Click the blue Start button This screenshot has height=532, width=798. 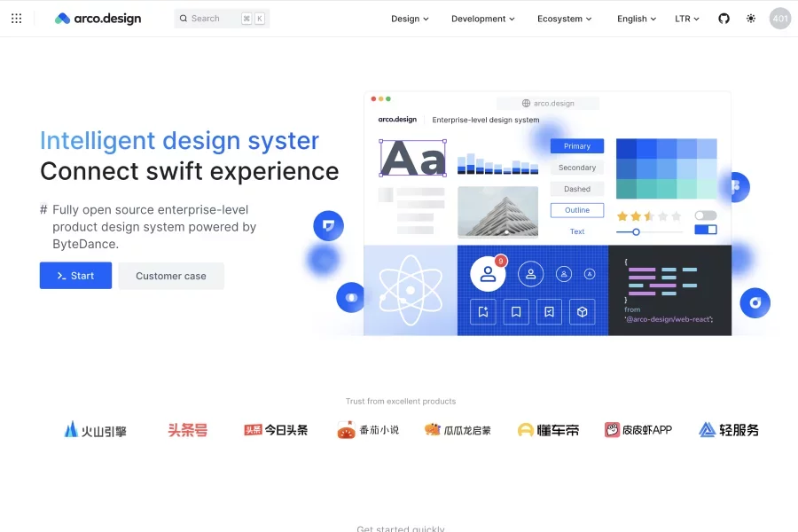75,276
